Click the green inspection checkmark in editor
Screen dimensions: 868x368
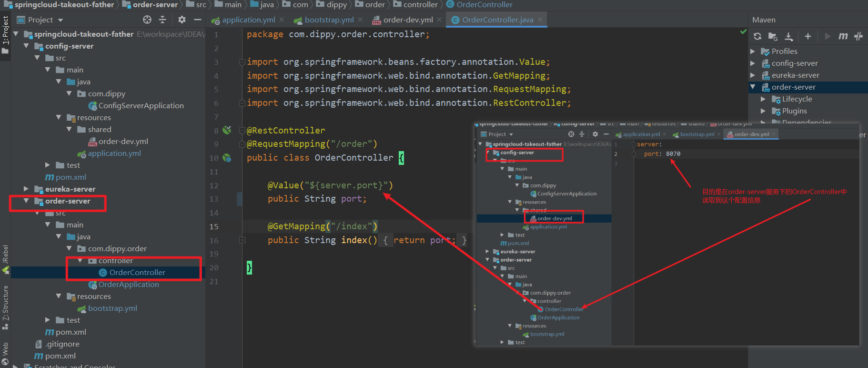click(743, 32)
